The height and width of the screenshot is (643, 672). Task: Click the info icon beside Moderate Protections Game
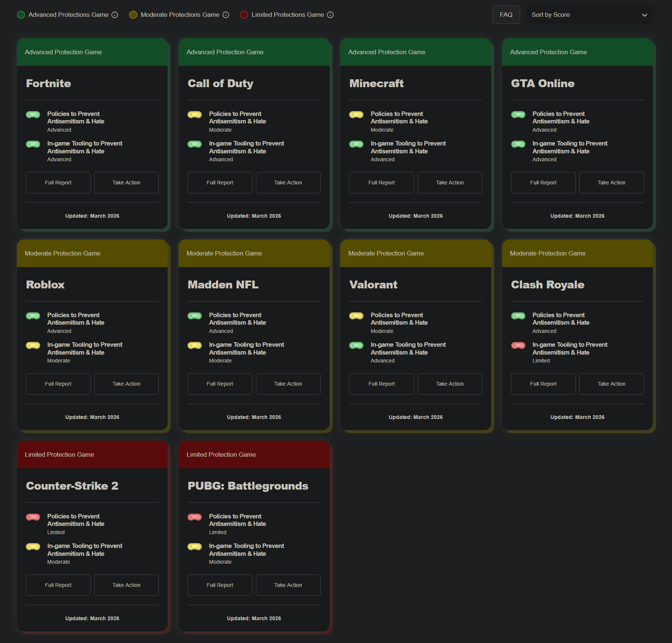pos(226,15)
